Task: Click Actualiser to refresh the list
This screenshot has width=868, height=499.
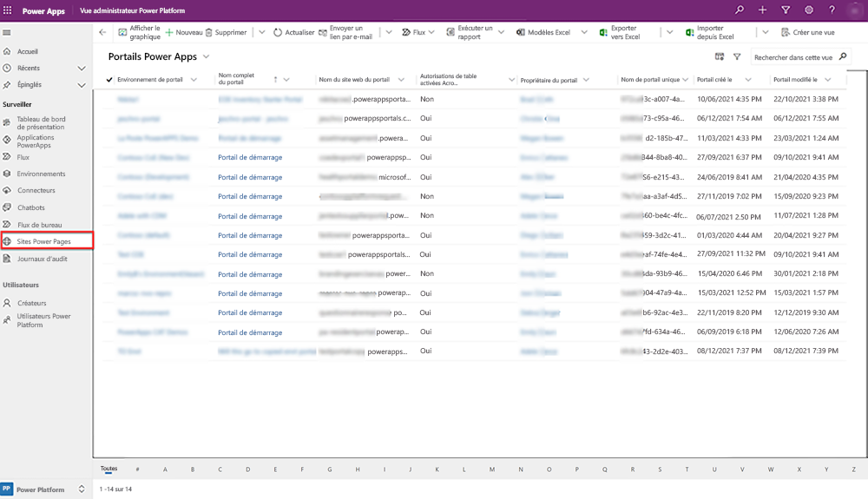Action: tap(294, 32)
